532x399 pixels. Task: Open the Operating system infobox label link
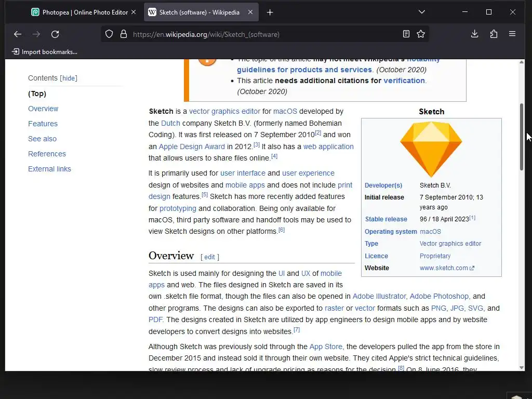point(391,231)
